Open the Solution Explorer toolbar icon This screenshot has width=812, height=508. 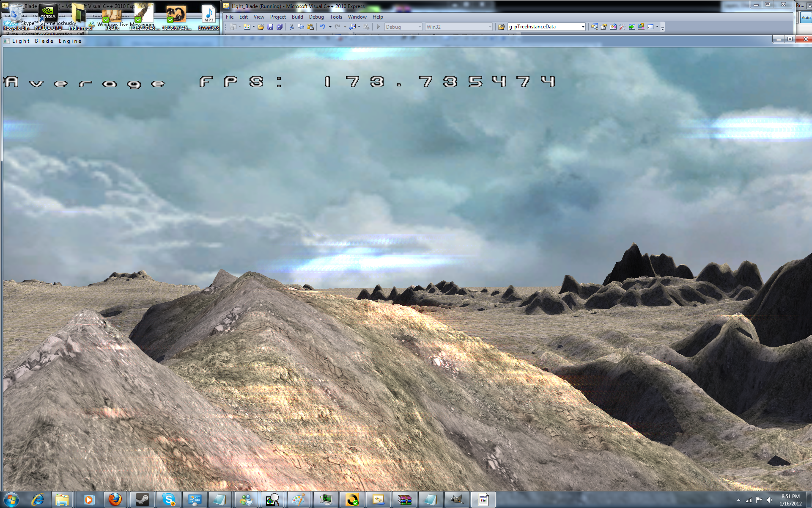coord(594,27)
